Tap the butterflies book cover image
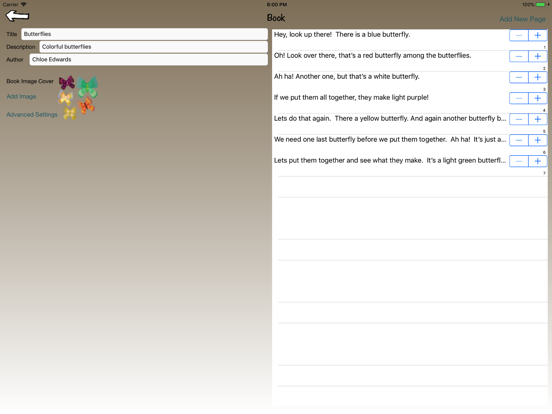This screenshot has width=552, height=414. [x=78, y=98]
